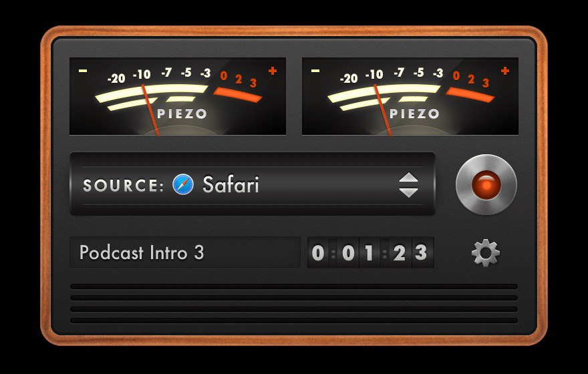Viewport: 588px width, 374px height.
Task: Open the Source selector up-down arrows
Action: click(x=409, y=185)
